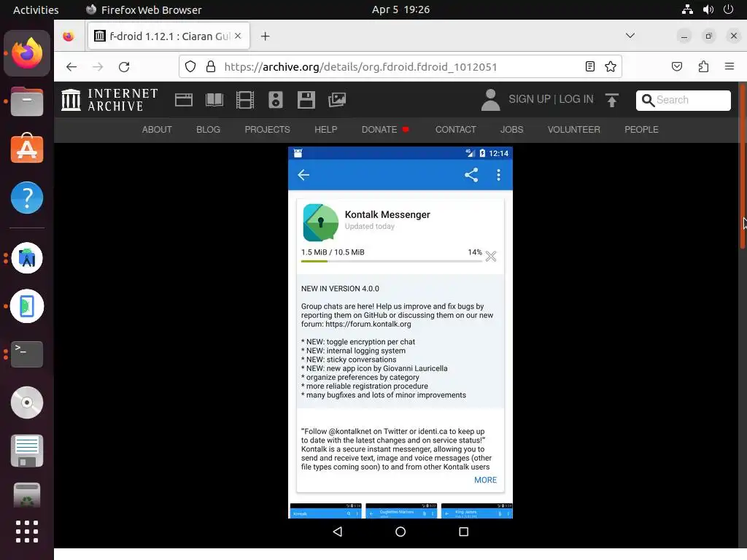
Task: Open the Audio (speaker) icon
Action: (275, 100)
